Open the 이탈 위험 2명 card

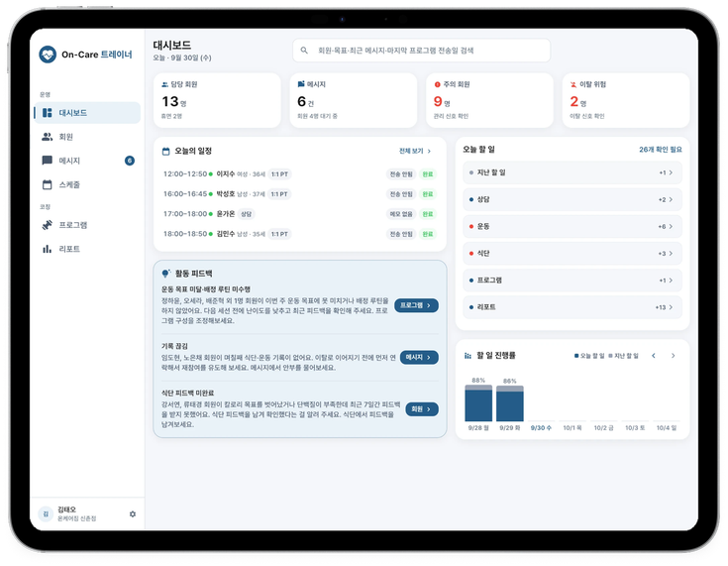point(625,100)
